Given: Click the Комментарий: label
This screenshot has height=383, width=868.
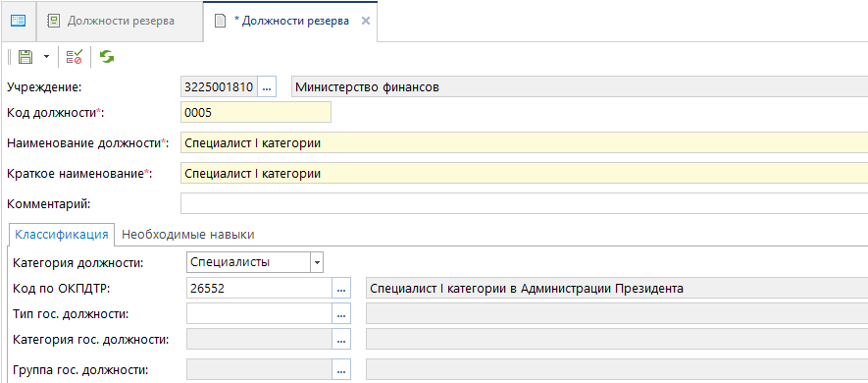Looking at the screenshot, I should pyautogui.click(x=48, y=204).
